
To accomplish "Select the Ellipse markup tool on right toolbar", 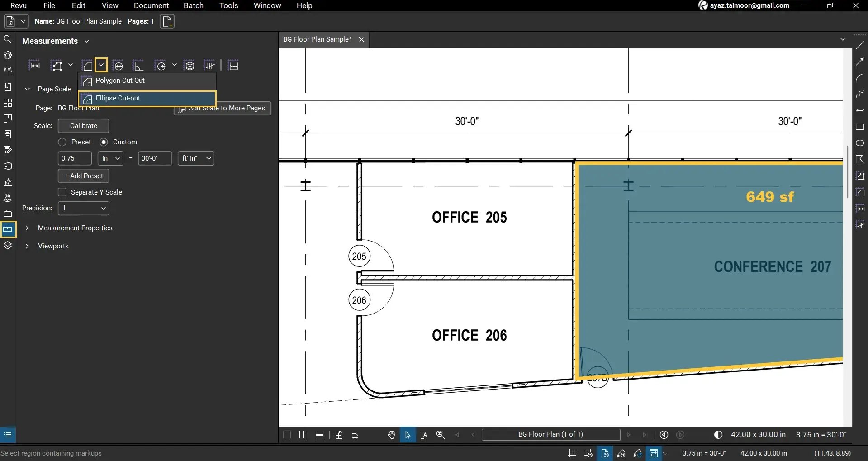I will coord(860,143).
